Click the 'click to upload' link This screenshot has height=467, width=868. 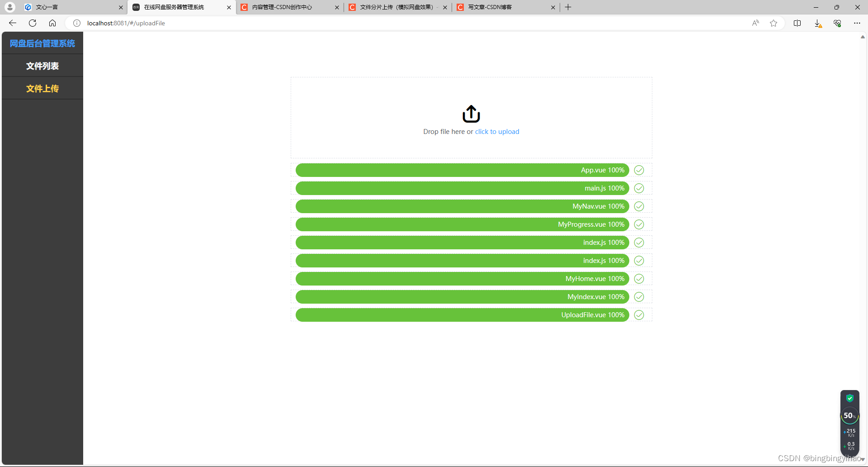[x=497, y=132]
